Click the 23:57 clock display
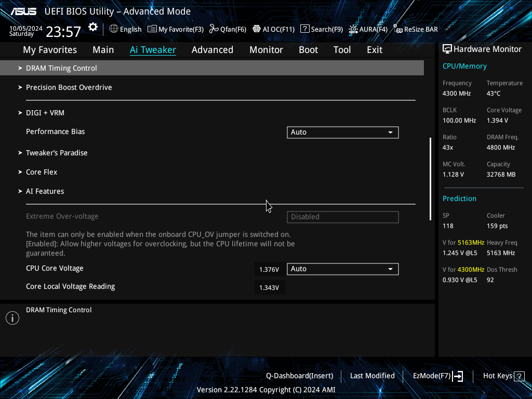 click(63, 32)
